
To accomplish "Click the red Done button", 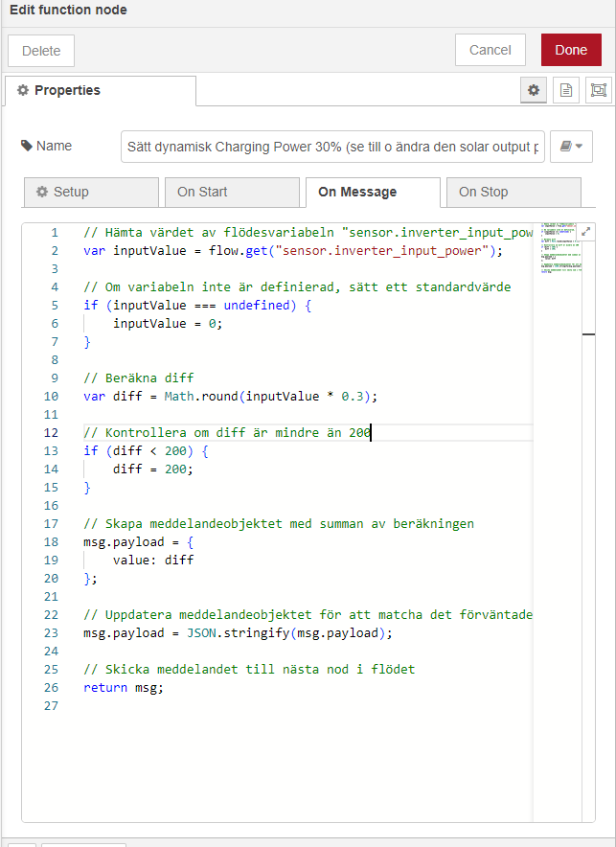I will pos(571,50).
